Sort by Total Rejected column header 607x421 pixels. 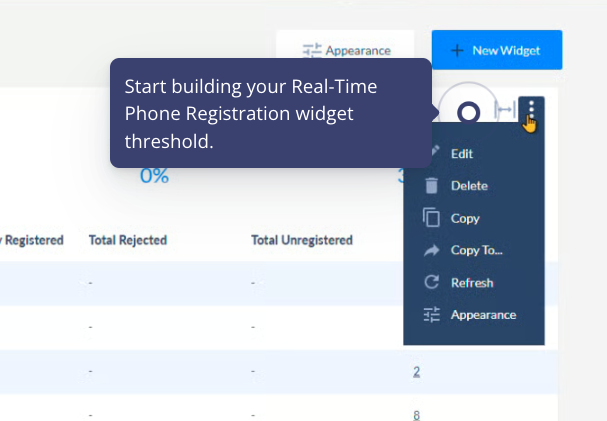[127, 241]
